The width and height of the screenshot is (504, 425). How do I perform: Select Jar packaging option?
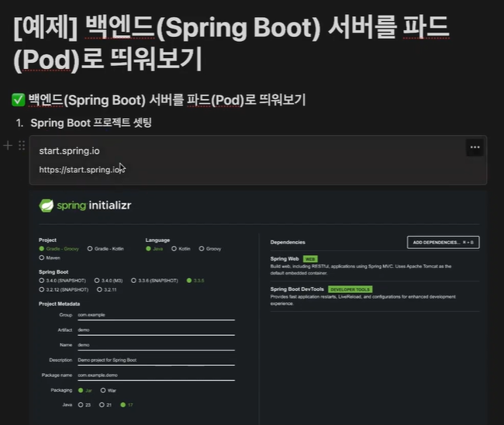[x=85, y=390]
